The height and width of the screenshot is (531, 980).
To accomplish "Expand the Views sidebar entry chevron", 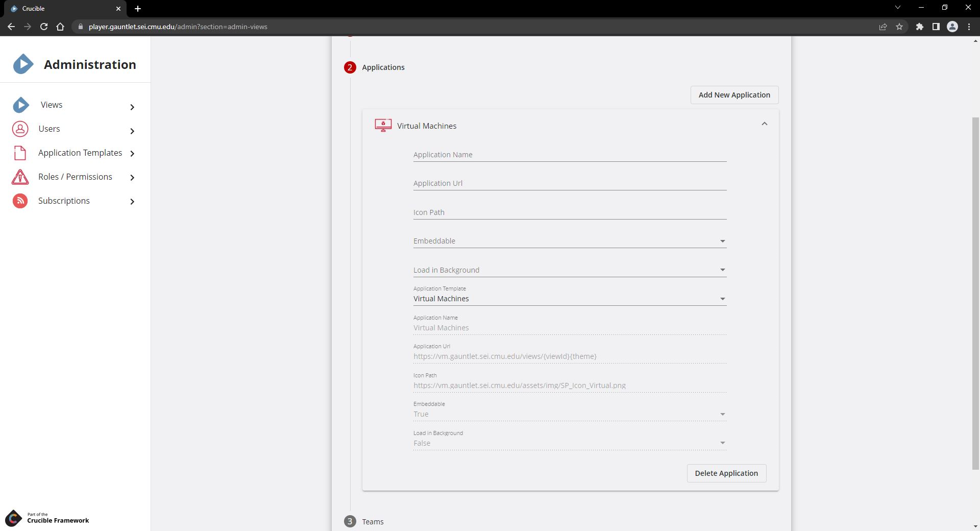I will (132, 107).
